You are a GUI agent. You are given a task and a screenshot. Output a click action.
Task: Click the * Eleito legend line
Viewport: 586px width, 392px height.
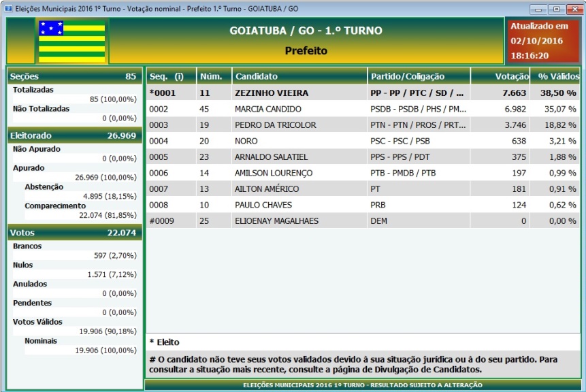click(x=164, y=342)
